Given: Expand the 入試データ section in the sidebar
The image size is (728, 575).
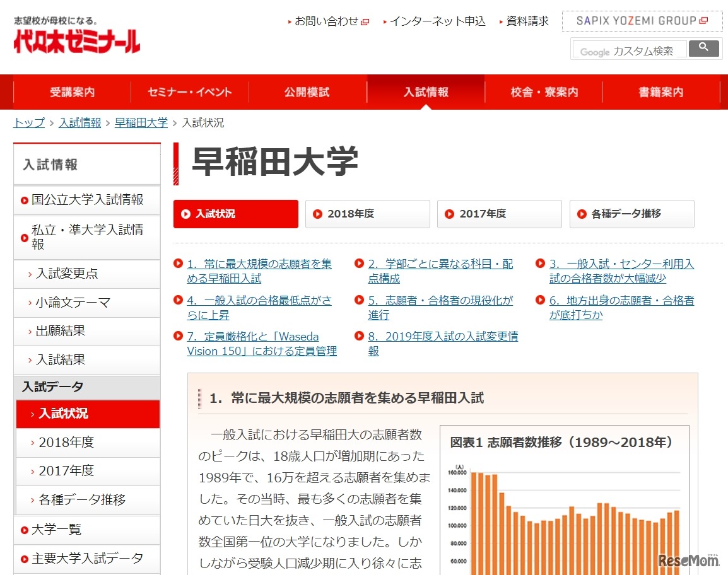Looking at the screenshot, I should pos(52,386).
